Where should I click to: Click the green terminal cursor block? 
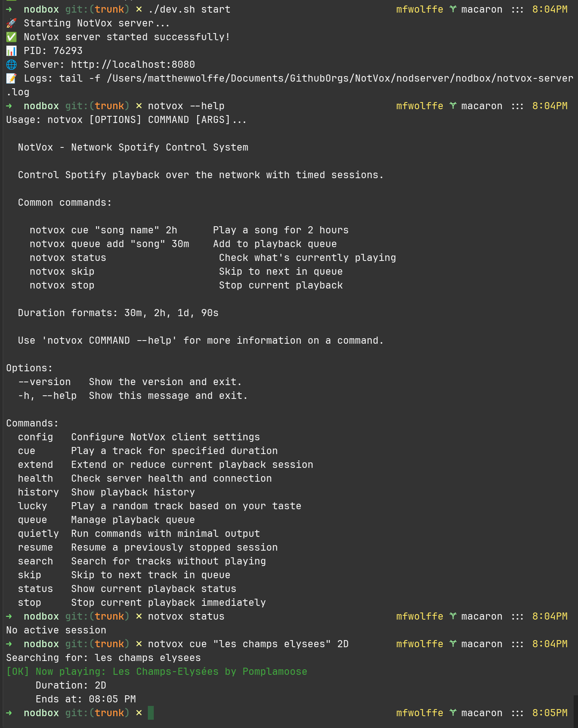[151, 713]
